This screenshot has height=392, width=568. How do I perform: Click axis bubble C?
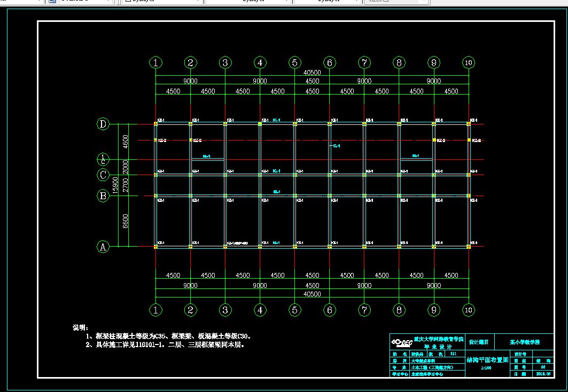pyautogui.click(x=103, y=175)
